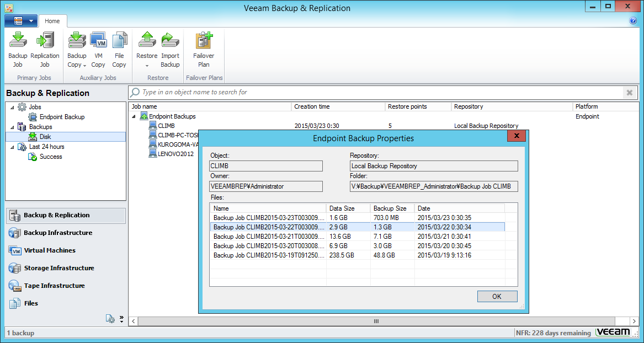Select the 2015-03-19T091250 backup file row
The width and height of the screenshot is (644, 343).
click(x=358, y=255)
